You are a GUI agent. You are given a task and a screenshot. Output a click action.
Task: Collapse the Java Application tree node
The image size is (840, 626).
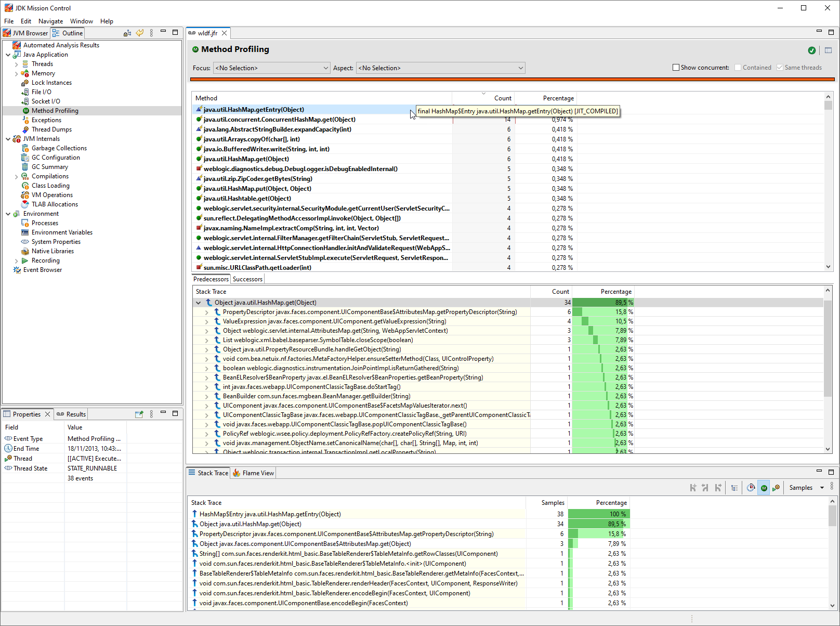(x=8, y=55)
